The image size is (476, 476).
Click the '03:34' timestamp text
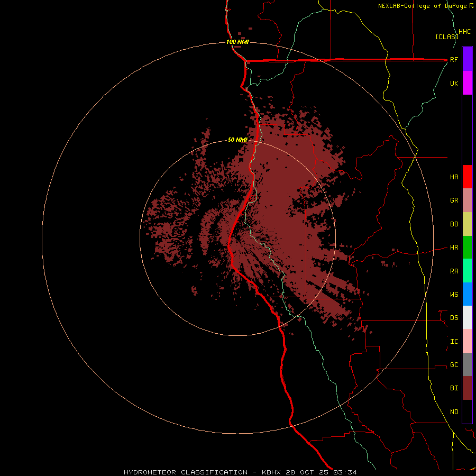coord(345,472)
